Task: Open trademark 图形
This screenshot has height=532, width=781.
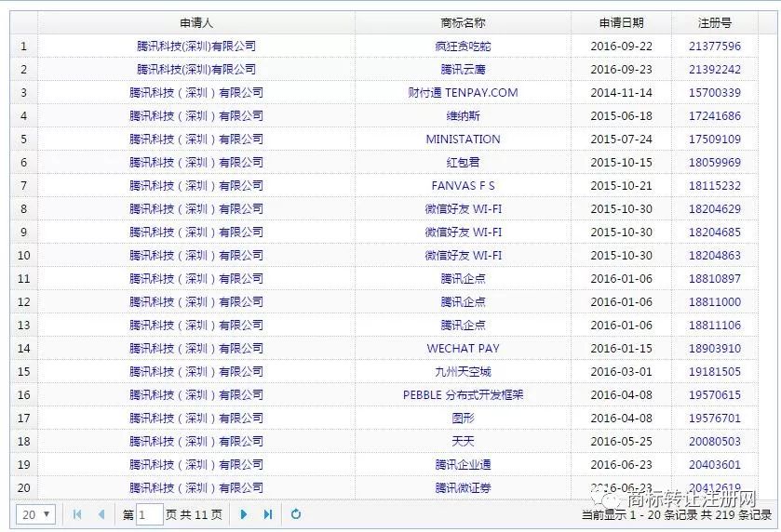Action: point(463,418)
